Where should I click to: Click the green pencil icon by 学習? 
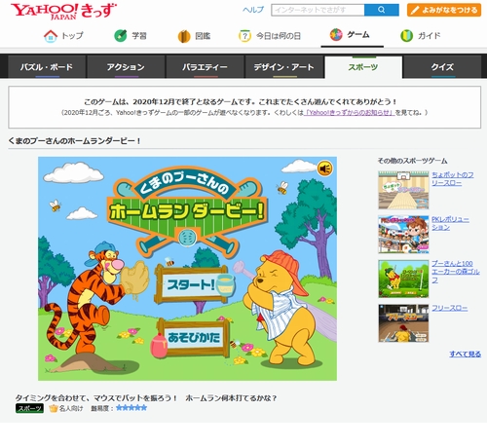(121, 35)
